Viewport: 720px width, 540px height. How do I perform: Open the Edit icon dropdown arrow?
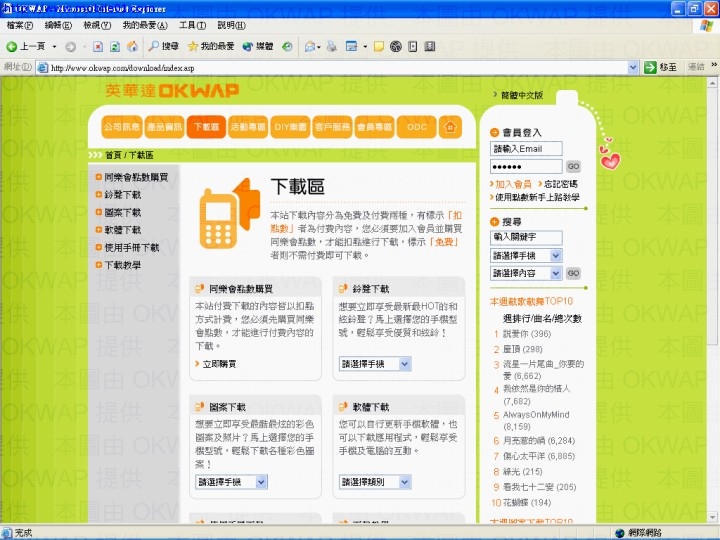pos(365,47)
